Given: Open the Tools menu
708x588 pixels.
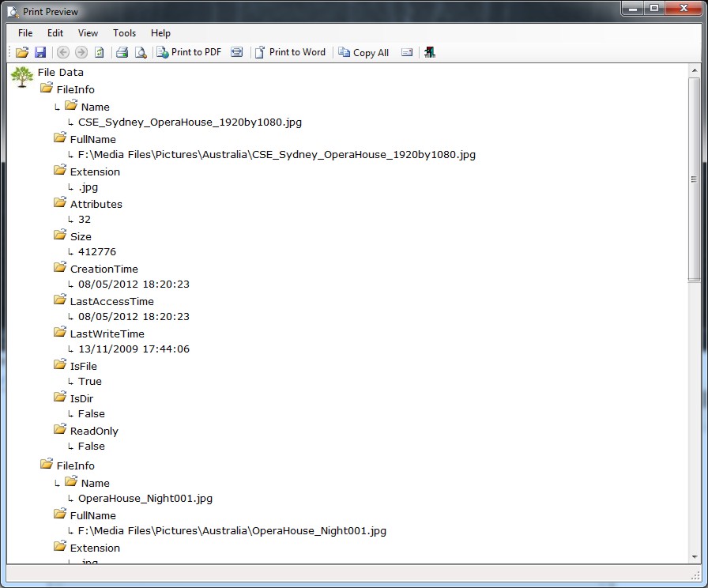Looking at the screenshot, I should point(124,33).
